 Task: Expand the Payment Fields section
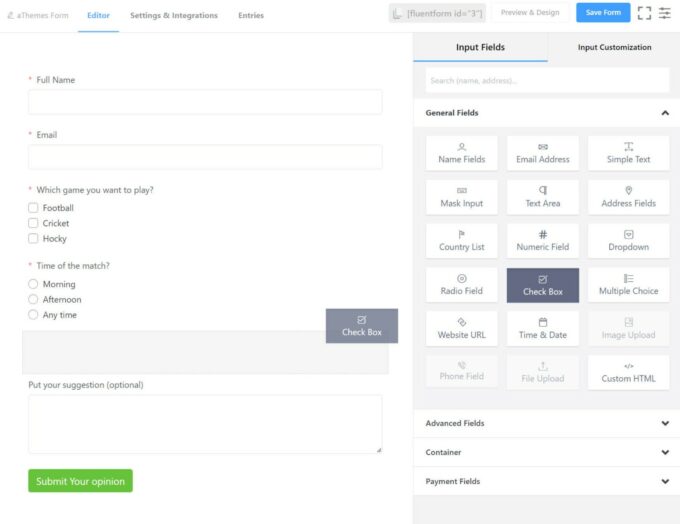546,481
